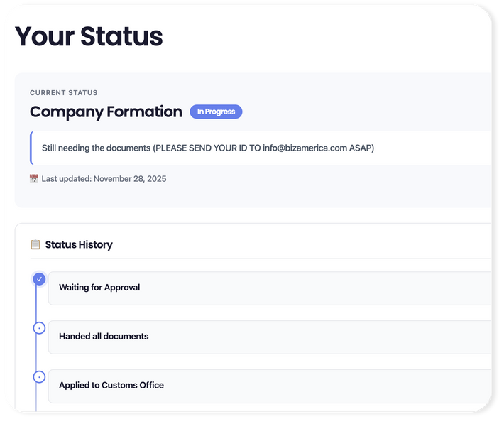This screenshot has height=424, width=504.
Task: Click the Still needing the documents text
Action: pyautogui.click(x=97, y=148)
